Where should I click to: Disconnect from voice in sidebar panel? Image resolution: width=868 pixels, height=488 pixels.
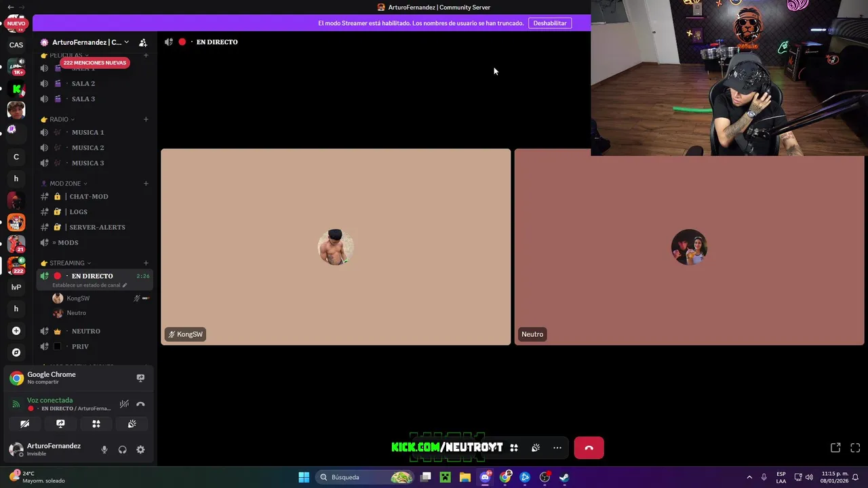[140, 404]
